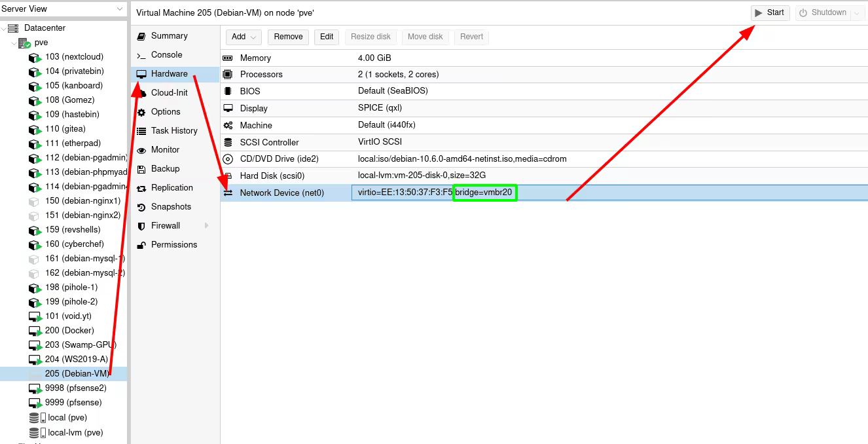Select container 160 (cyberchef)
The height and width of the screenshot is (444, 868).
[x=75, y=244]
